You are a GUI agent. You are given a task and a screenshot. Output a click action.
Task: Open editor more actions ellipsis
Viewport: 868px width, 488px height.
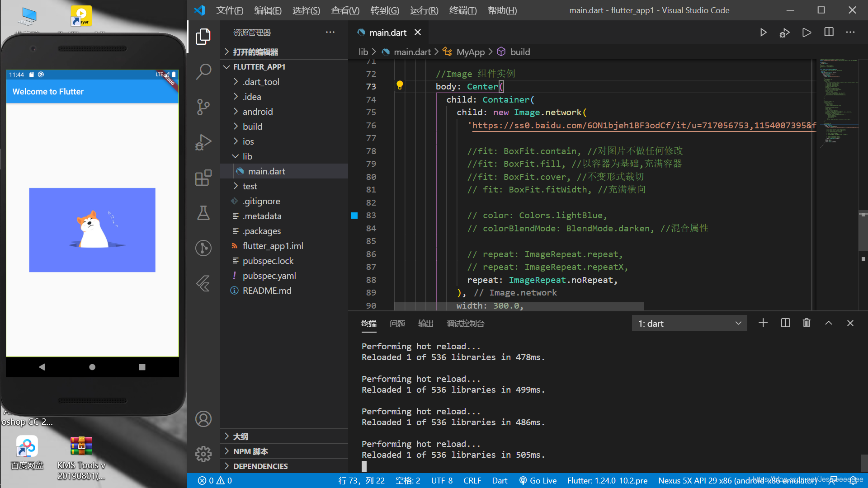click(850, 32)
